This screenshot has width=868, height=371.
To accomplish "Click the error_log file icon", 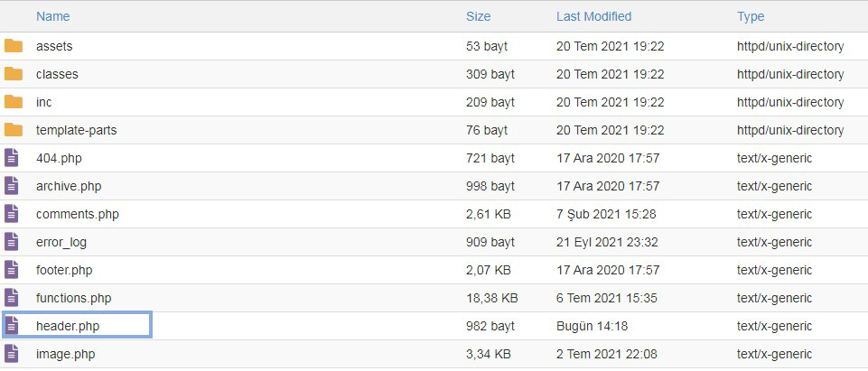I will [12, 242].
